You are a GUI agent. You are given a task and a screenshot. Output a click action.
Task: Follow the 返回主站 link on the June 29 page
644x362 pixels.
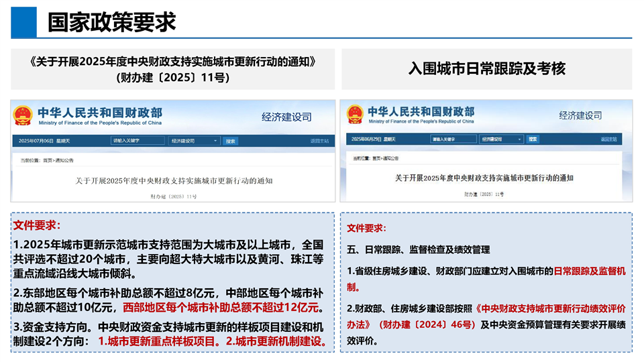click(x=608, y=139)
